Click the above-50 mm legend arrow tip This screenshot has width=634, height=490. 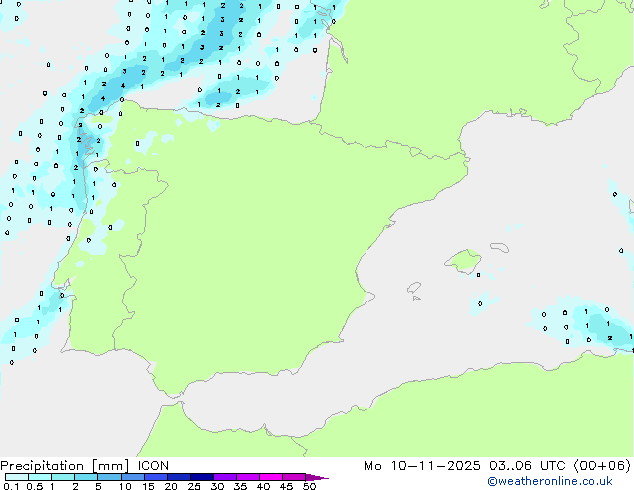317,477
